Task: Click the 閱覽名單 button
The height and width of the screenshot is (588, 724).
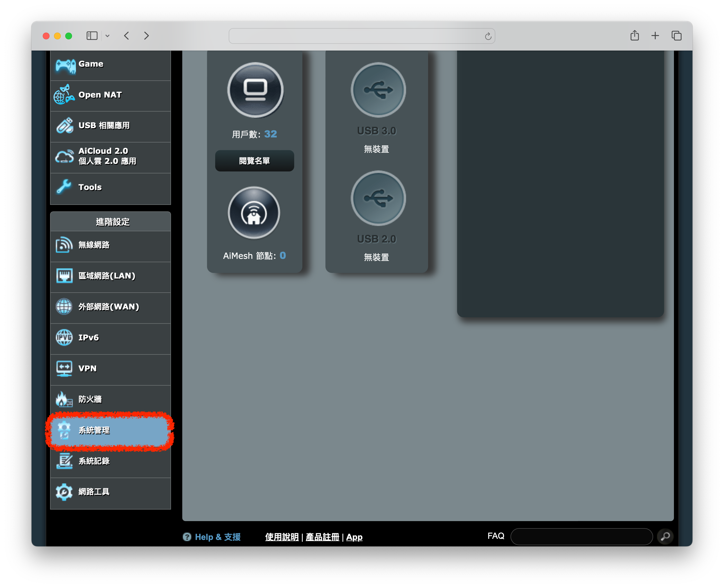Action: (254, 161)
